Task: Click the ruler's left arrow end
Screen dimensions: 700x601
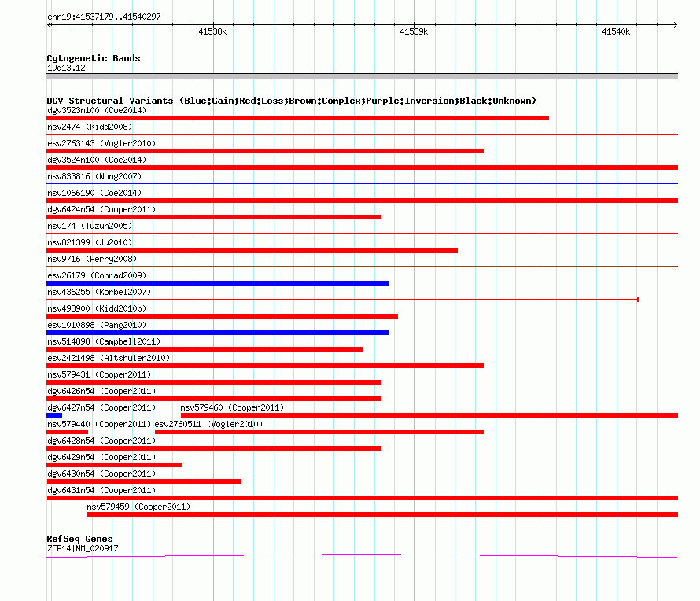Action: 50,24
